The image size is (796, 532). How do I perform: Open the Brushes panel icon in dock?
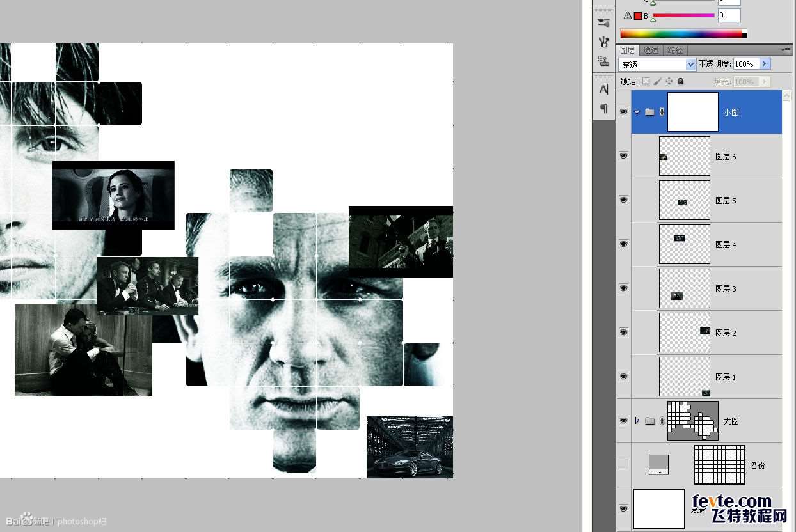click(603, 22)
